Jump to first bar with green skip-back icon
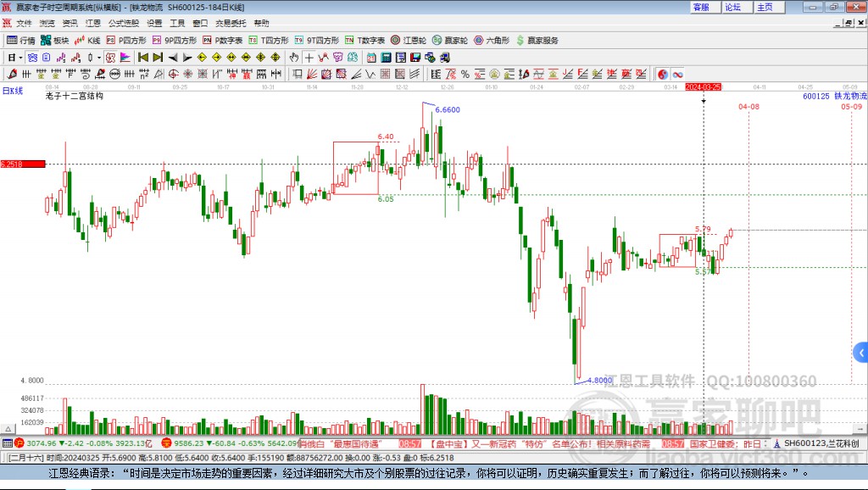The height and width of the screenshot is (490, 868). pyautogui.click(x=142, y=58)
